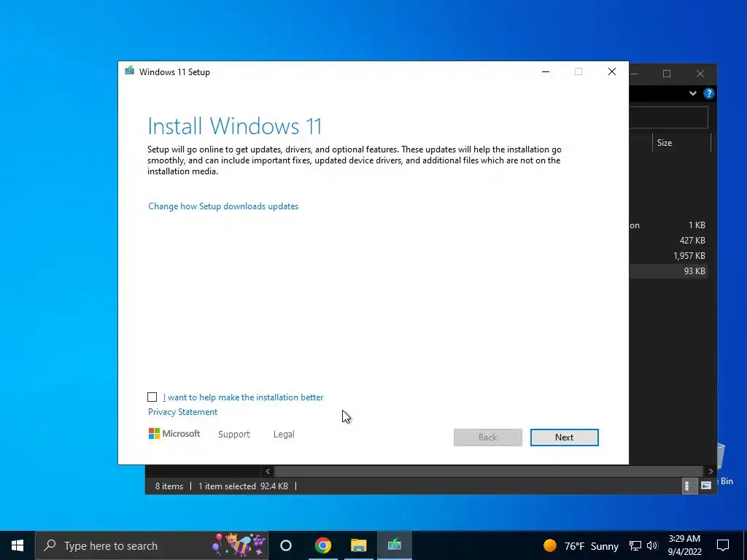The image size is (747, 560).
Task: Maximize the File Explorer window
Action: pyautogui.click(x=667, y=74)
